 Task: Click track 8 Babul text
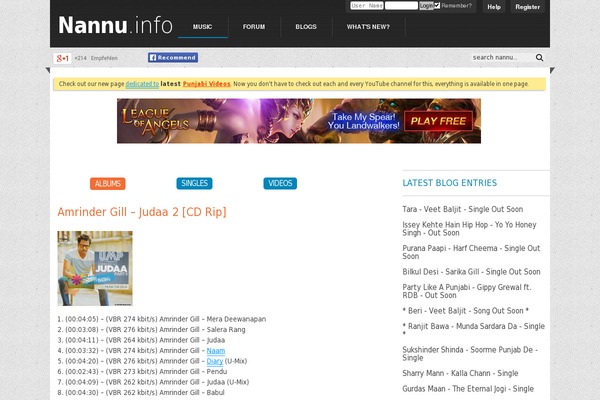pos(215,392)
